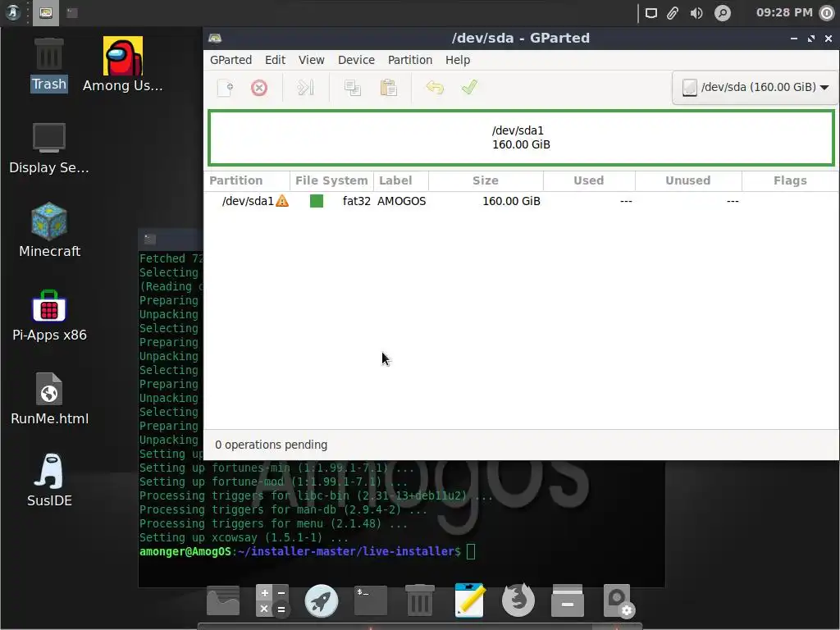Screen dimensions: 840x630
Task: Click the magnifier search tray icon
Action: (x=723, y=13)
